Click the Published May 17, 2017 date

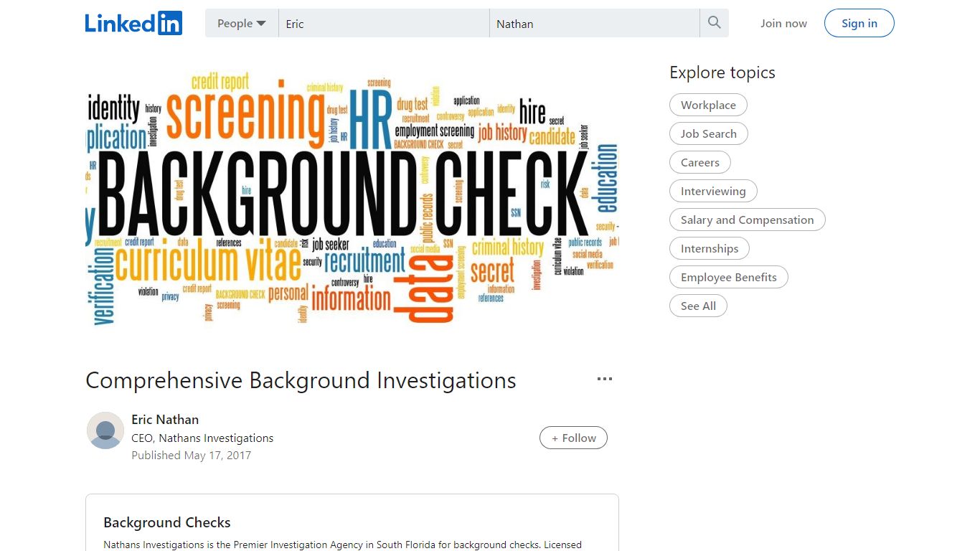pyautogui.click(x=191, y=455)
